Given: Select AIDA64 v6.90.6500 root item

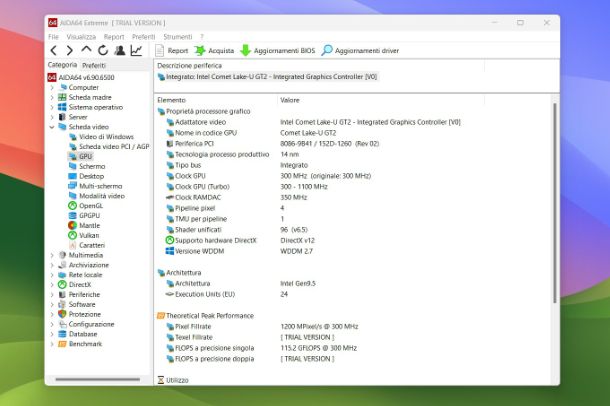Looking at the screenshot, I should pyautogui.click(x=81, y=77).
